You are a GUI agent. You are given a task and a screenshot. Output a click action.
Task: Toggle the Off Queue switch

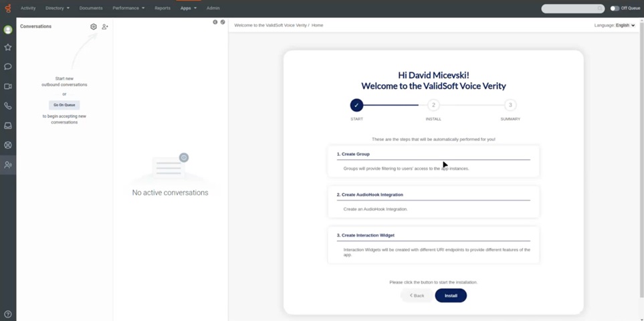pyautogui.click(x=615, y=8)
